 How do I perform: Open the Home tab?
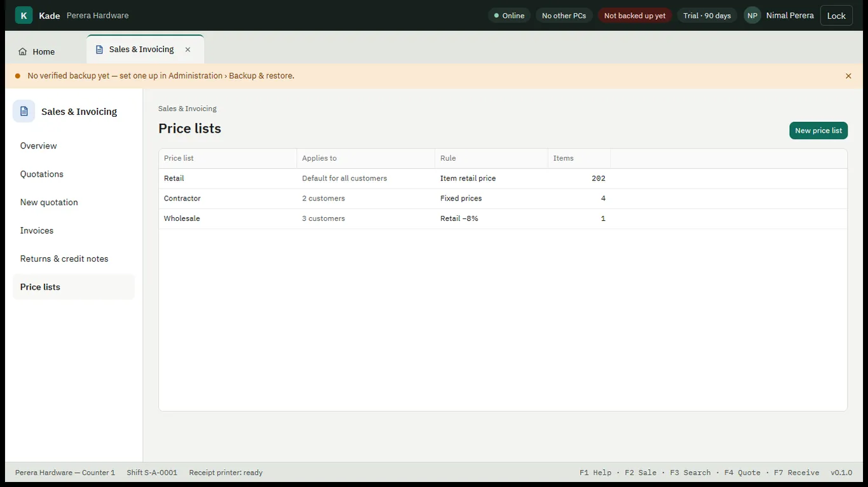(x=37, y=52)
